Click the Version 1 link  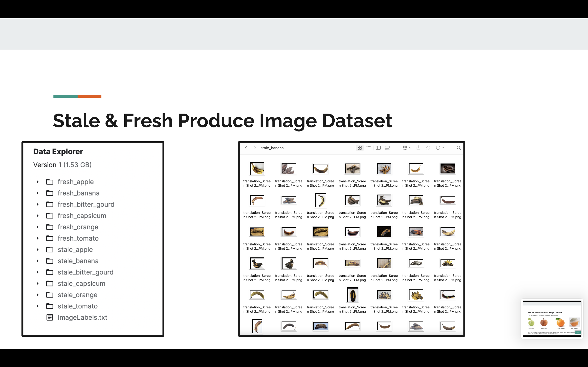coord(47,165)
